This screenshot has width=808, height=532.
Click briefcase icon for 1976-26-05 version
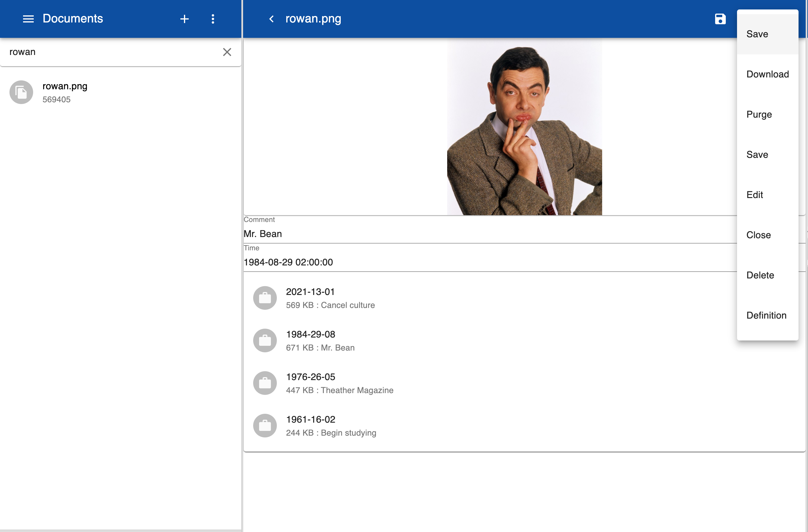(265, 383)
